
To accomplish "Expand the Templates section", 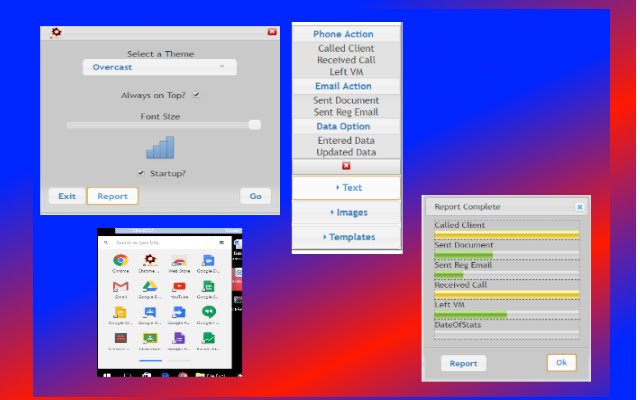I will 347,237.
